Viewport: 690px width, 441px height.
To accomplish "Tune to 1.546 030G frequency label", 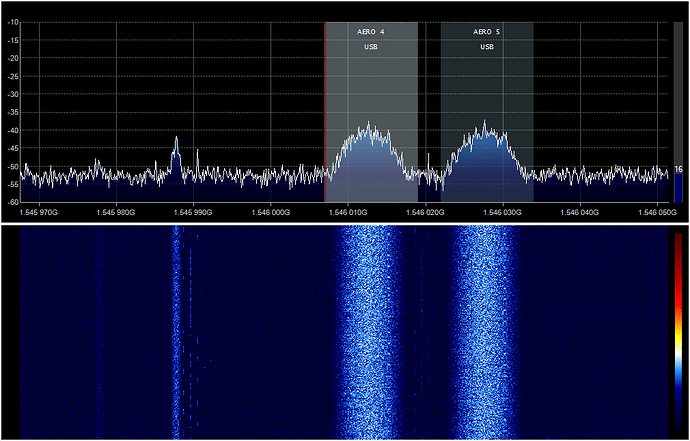I will tap(503, 212).
